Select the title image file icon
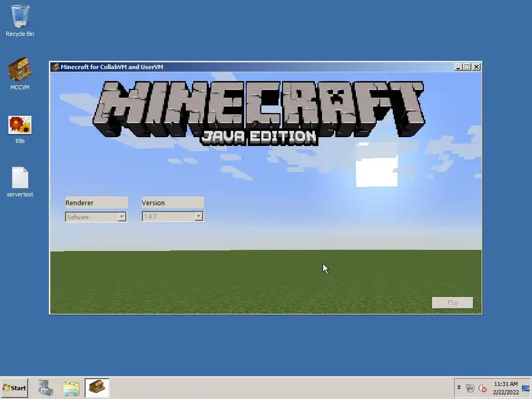The image size is (532, 399). (x=20, y=129)
